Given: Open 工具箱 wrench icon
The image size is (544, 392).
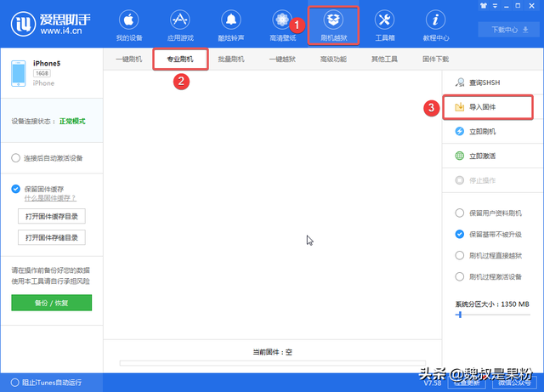Looking at the screenshot, I should coord(384,20).
